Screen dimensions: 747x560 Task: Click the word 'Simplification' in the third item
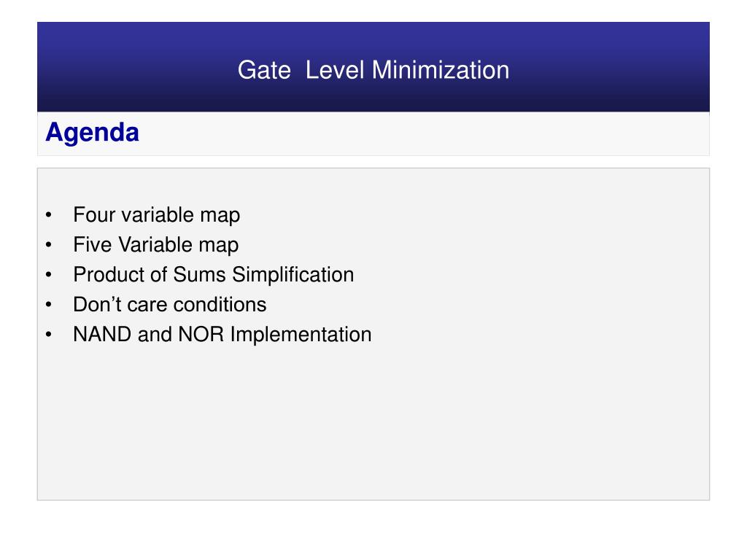tap(293, 275)
